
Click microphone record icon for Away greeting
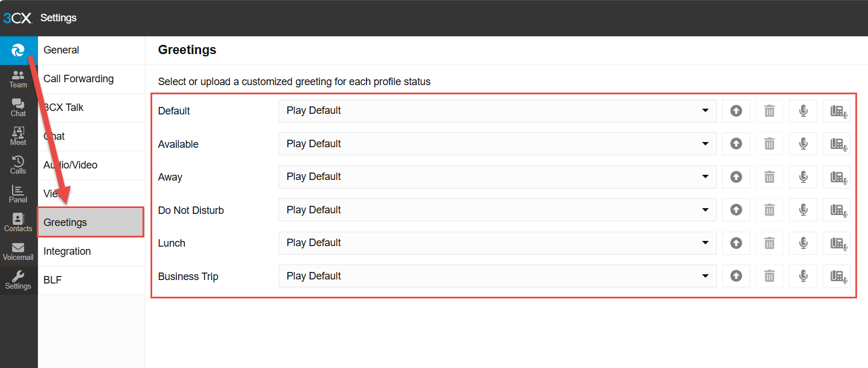pos(803,177)
